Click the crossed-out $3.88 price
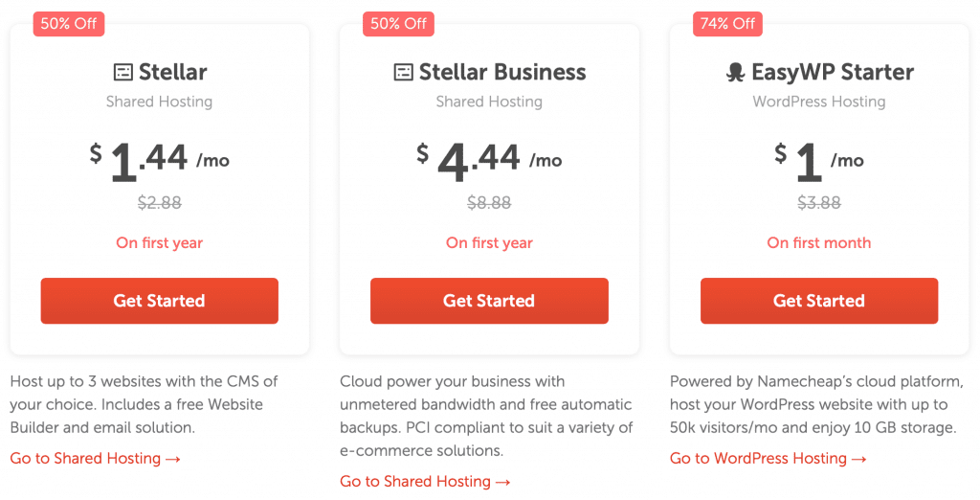980x500 pixels. click(x=819, y=203)
